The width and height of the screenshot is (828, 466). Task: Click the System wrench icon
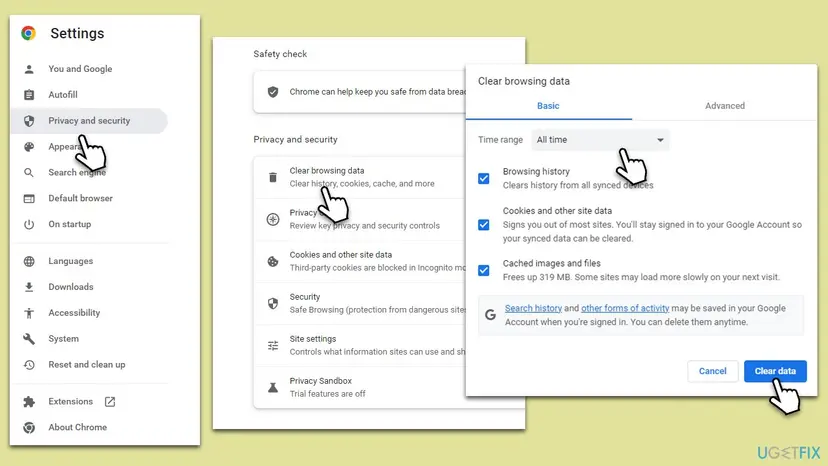coord(29,339)
